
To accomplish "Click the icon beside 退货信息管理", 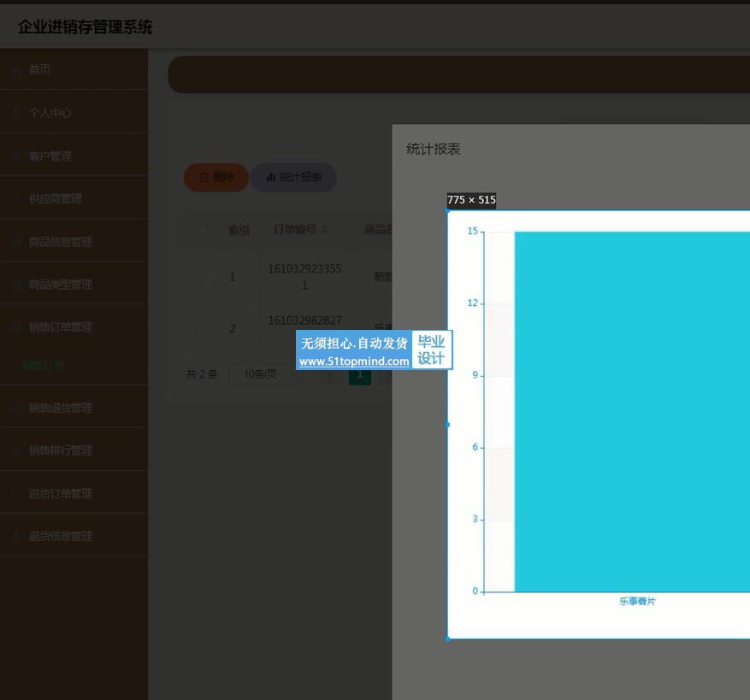I will (x=16, y=536).
